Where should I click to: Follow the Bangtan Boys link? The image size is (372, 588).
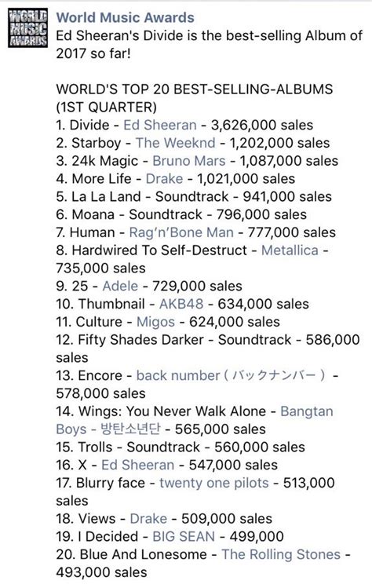(x=307, y=411)
